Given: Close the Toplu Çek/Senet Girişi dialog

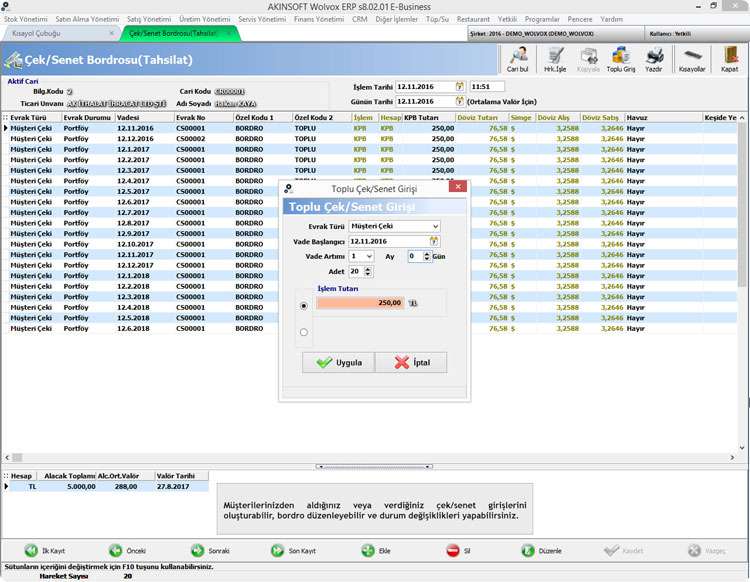Looking at the screenshot, I should tap(458, 187).
